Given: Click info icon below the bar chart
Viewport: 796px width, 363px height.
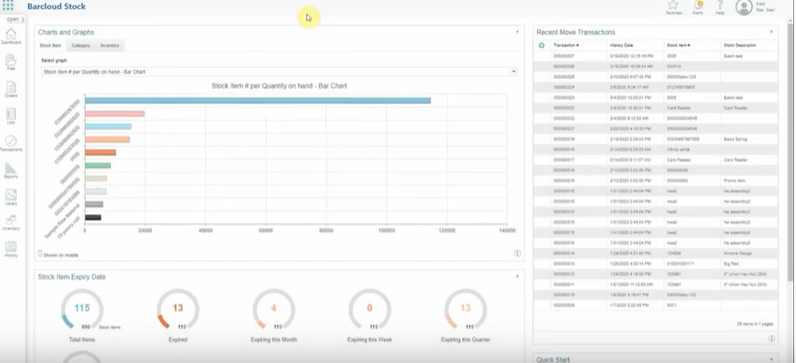Looking at the screenshot, I should click(x=517, y=253).
